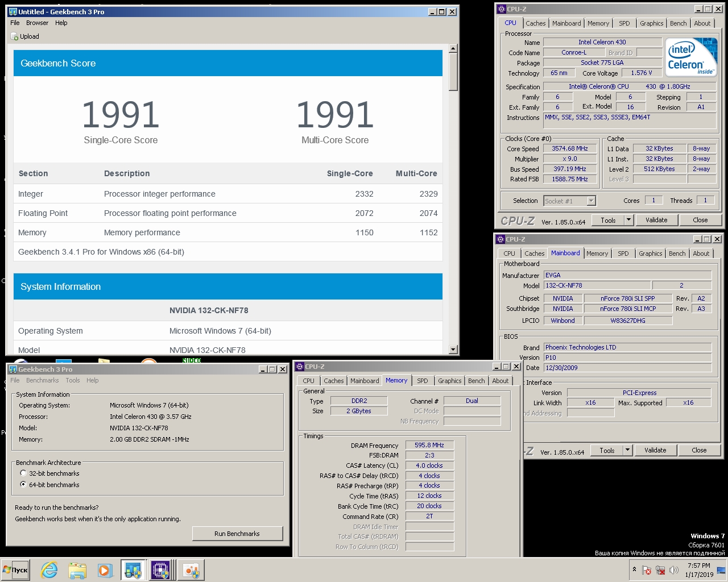Select 64-bit benchmarks radio button
Image resolution: width=728 pixels, height=582 pixels.
pos(23,484)
